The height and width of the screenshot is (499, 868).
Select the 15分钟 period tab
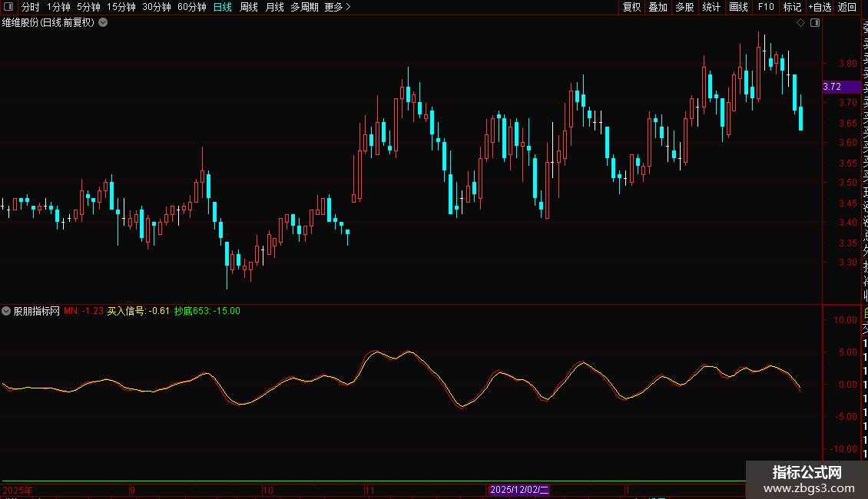pos(121,7)
